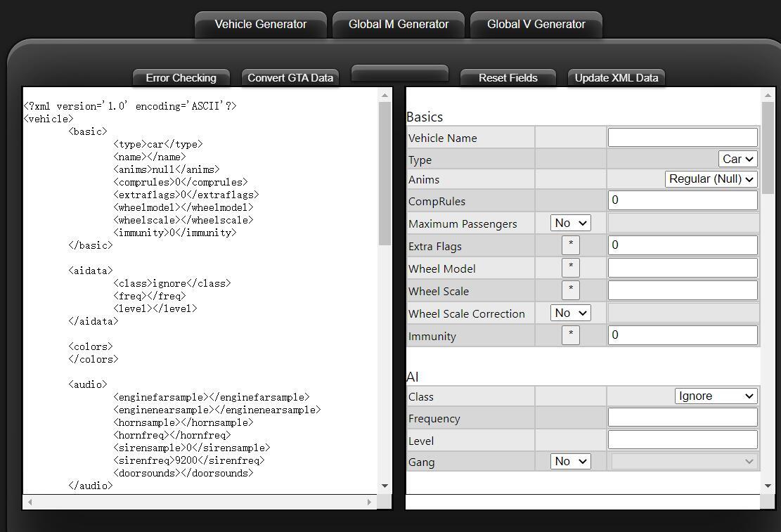
Task: Click the <immunity>0</immunity> XML line
Action: [175, 233]
